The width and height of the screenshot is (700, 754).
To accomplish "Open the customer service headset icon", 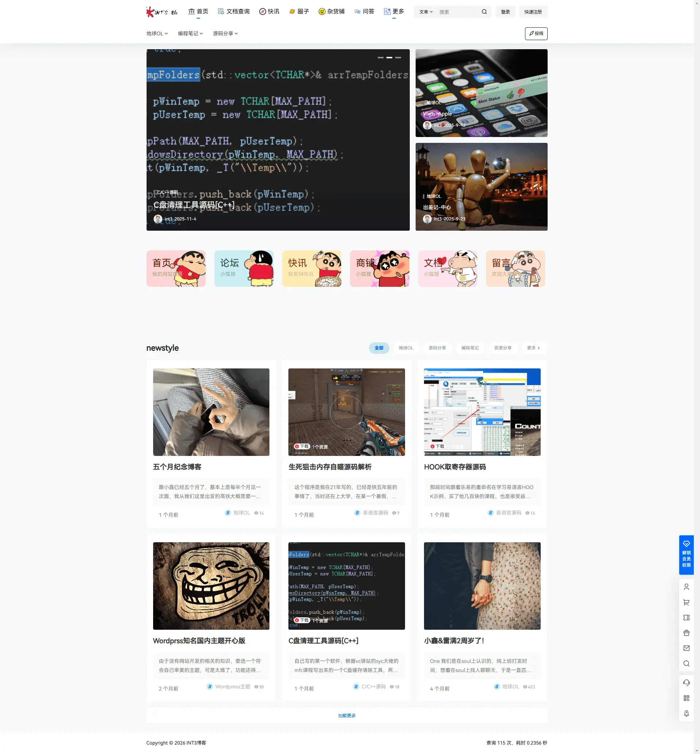I will [x=686, y=683].
